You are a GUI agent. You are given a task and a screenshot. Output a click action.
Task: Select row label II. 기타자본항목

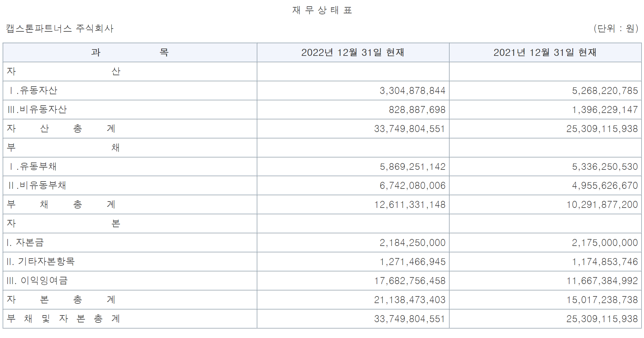(x=41, y=262)
